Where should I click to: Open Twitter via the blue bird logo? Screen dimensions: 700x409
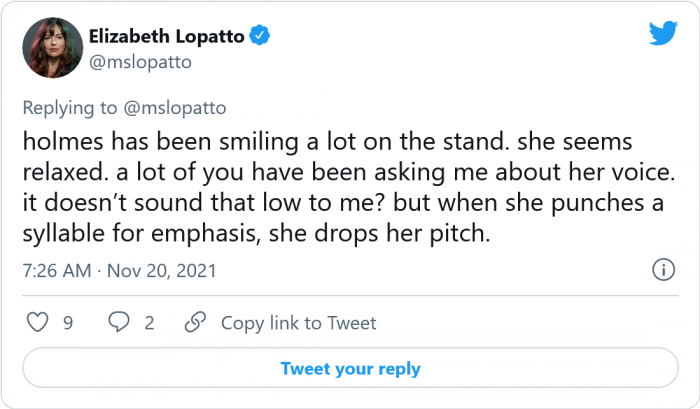662,33
